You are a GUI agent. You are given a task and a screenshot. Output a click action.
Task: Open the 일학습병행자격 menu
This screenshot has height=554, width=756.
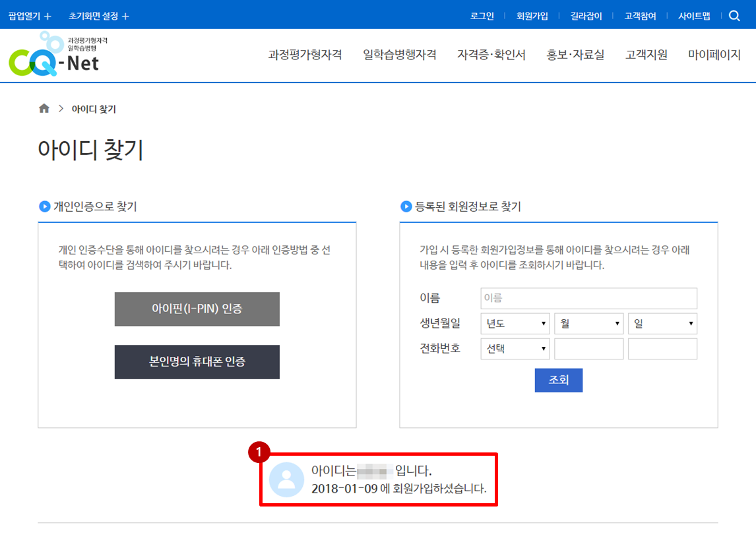point(400,55)
